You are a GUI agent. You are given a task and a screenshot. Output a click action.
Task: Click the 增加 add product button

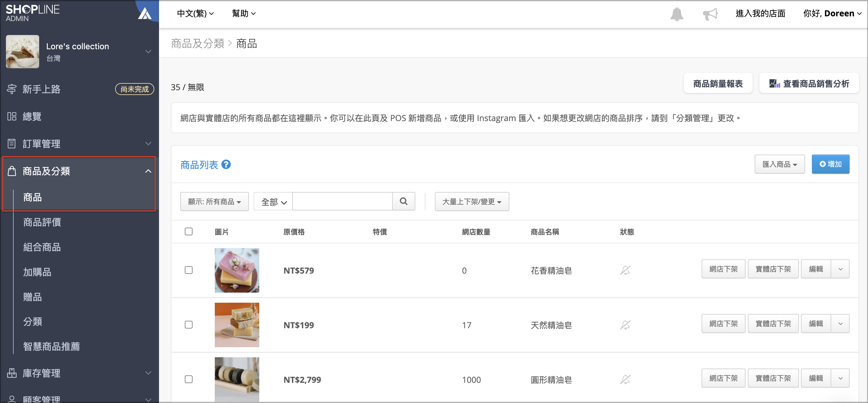pyautogui.click(x=830, y=164)
